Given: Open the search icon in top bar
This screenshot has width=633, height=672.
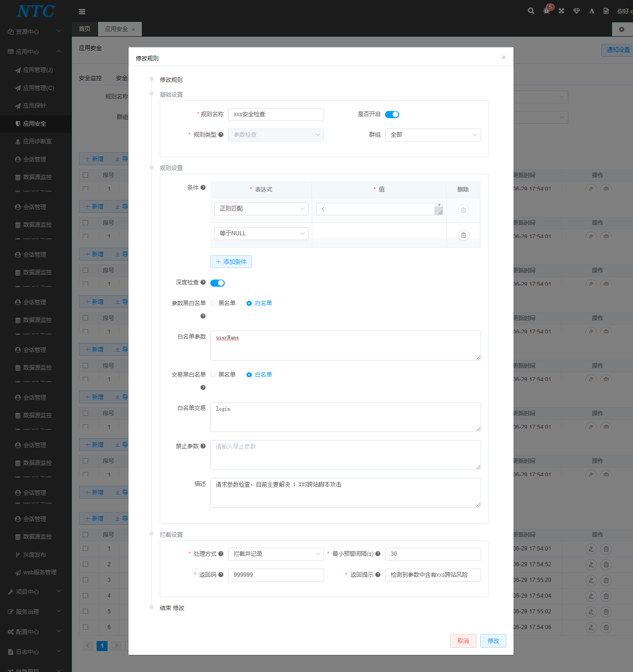Looking at the screenshot, I should click(x=531, y=11).
